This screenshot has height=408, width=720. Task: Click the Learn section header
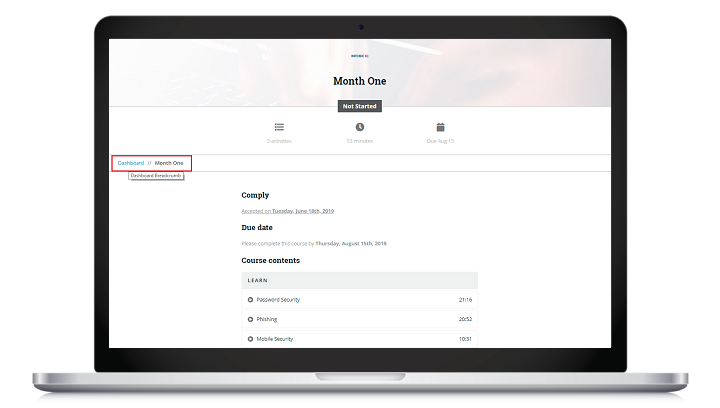(258, 280)
